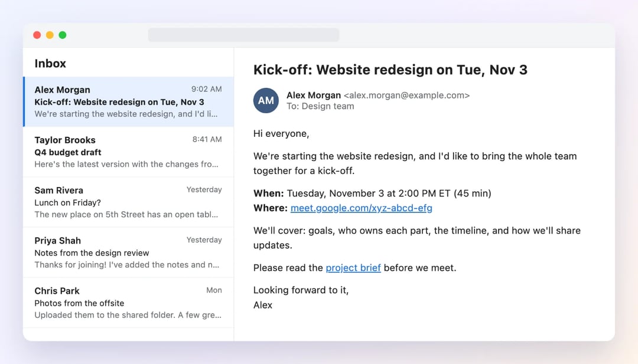Click the 'Mon' date on Chris Park's email
The height and width of the screenshot is (364, 638).
click(214, 290)
